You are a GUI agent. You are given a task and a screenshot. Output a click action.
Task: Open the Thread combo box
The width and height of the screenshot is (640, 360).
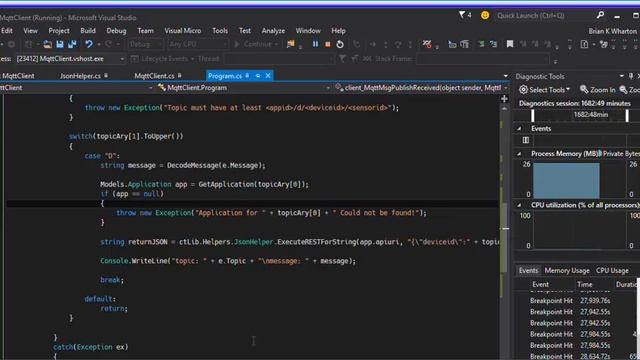tap(279, 59)
